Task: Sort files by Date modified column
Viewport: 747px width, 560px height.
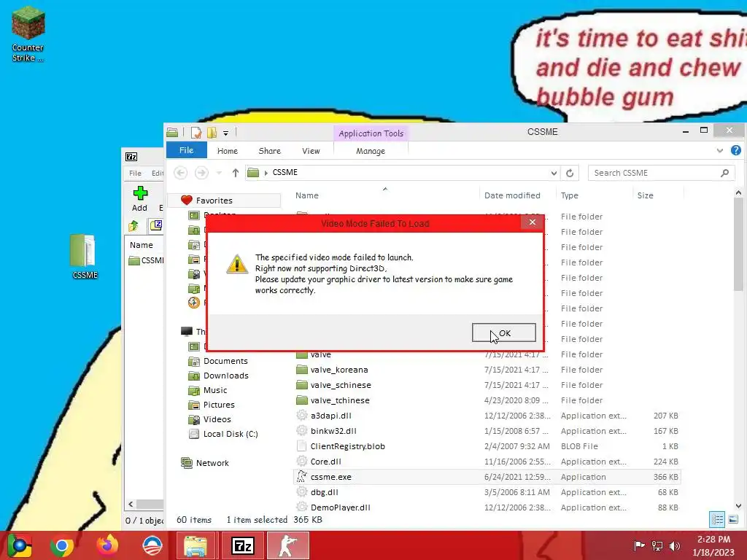Action: coord(512,195)
